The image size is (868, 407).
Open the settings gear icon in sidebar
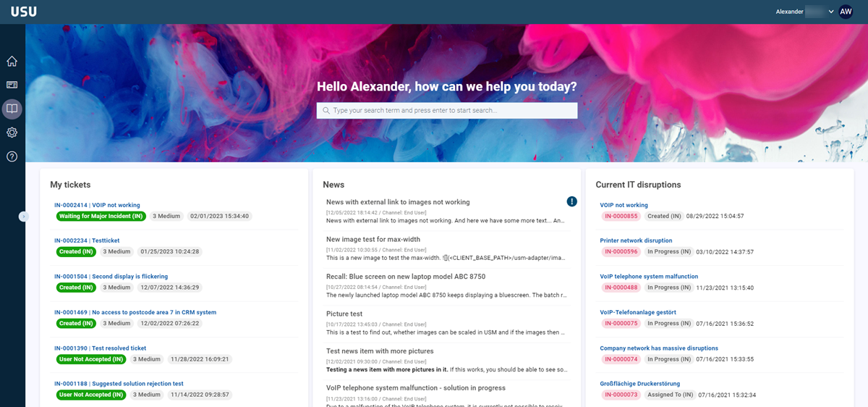pos(12,133)
